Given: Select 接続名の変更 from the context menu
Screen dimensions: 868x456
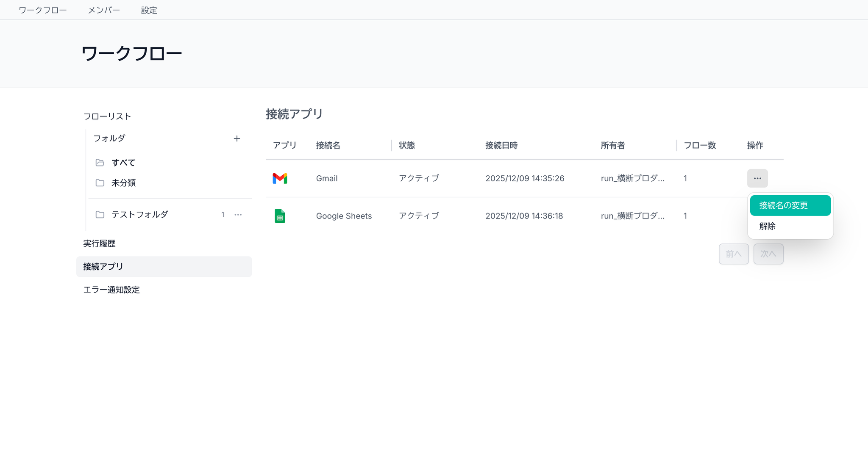Looking at the screenshot, I should tap(790, 205).
